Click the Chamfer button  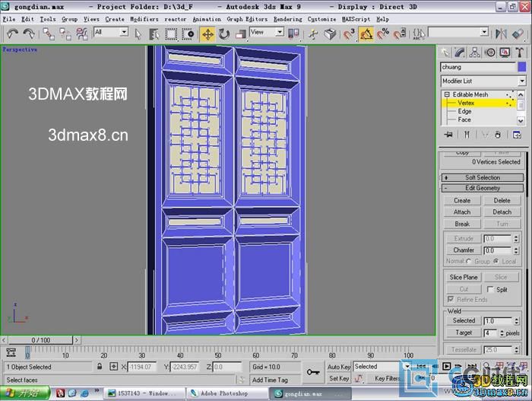click(464, 250)
